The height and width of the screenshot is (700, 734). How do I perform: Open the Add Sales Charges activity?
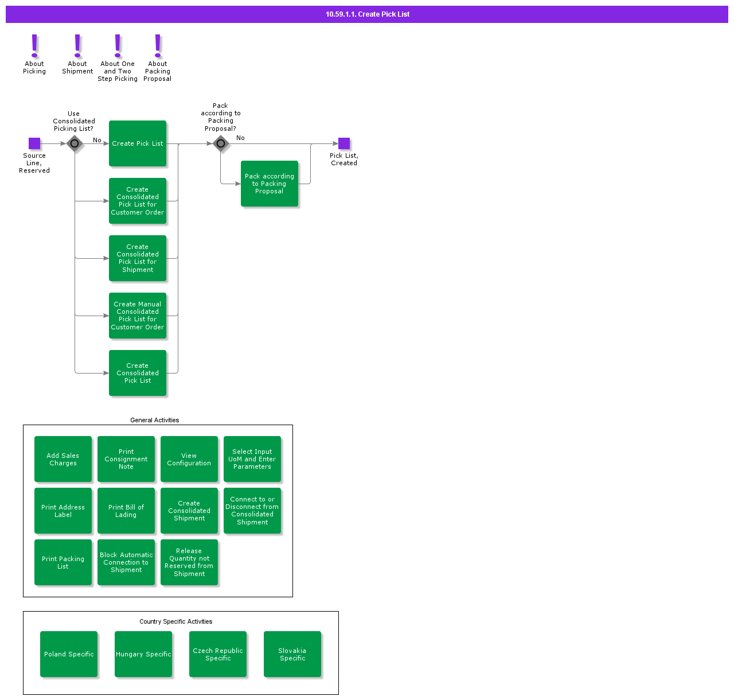63,459
